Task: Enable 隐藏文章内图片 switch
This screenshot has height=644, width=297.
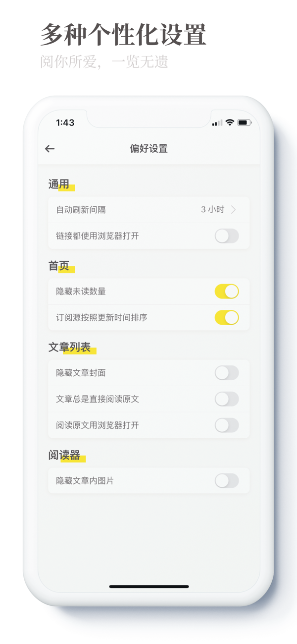Action: (227, 480)
